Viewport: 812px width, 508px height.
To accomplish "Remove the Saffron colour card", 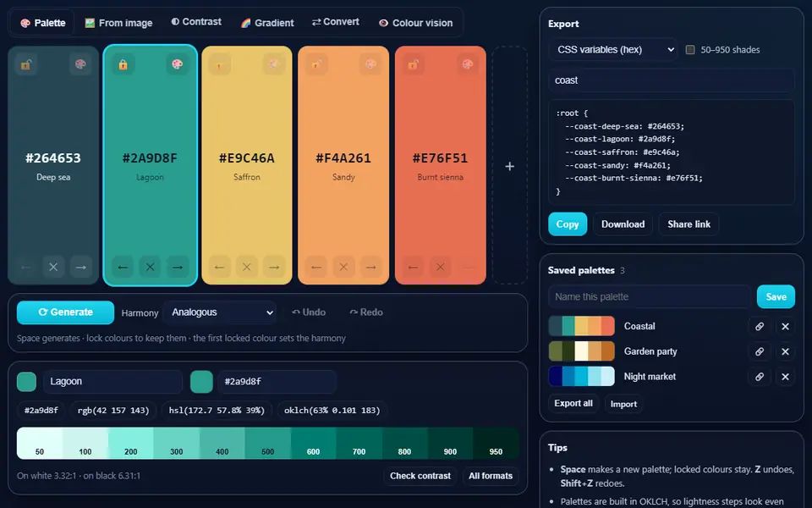I will point(246,267).
